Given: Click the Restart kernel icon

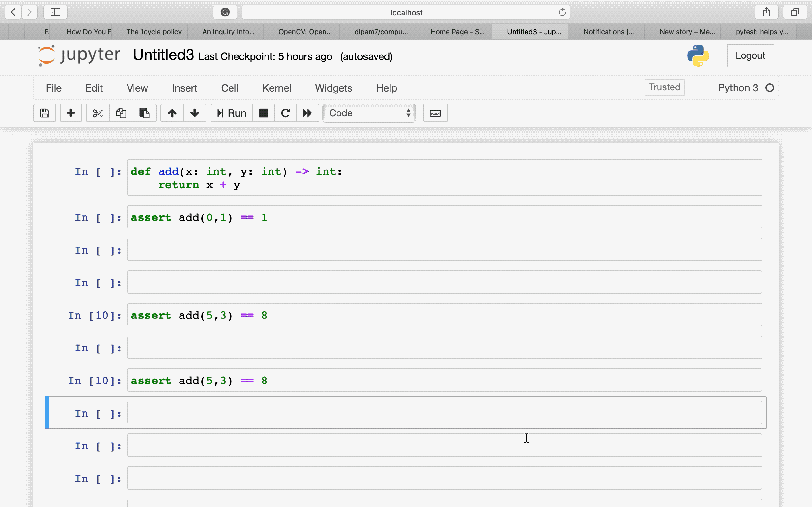Looking at the screenshot, I should click(285, 113).
